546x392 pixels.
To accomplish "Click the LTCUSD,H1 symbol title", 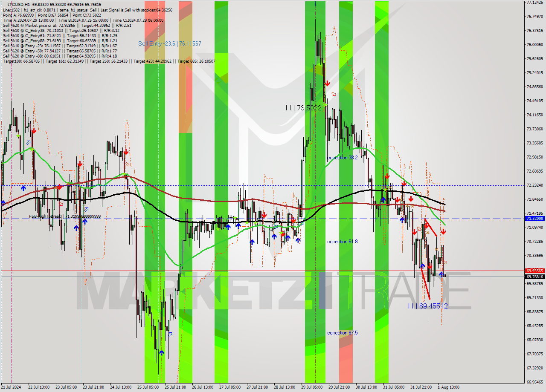I will point(18,4).
